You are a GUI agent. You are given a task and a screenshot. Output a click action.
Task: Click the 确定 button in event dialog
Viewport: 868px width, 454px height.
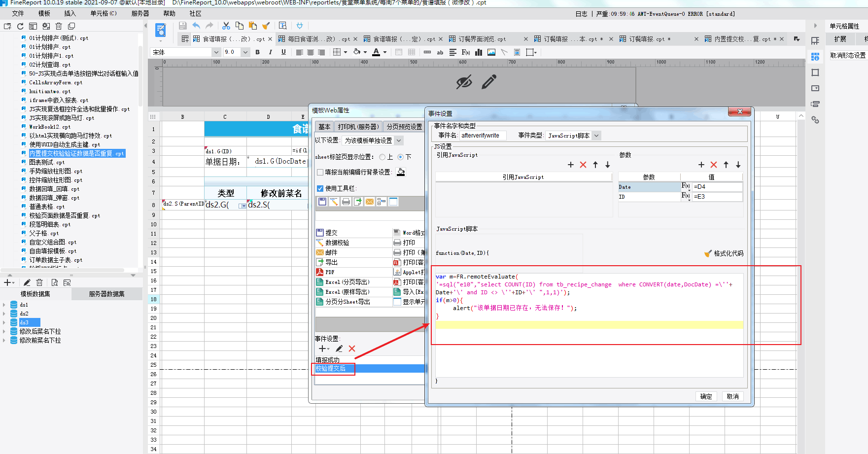pyautogui.click(x=706, y=396)
